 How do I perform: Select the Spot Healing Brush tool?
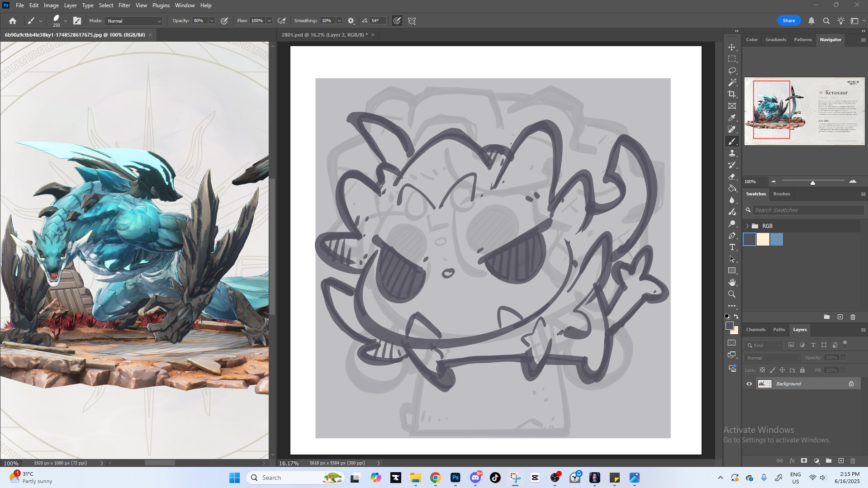(732, 130)
